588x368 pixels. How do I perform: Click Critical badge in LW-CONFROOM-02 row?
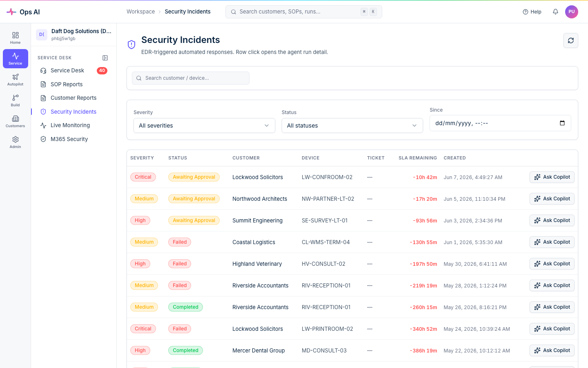point(143,177)
